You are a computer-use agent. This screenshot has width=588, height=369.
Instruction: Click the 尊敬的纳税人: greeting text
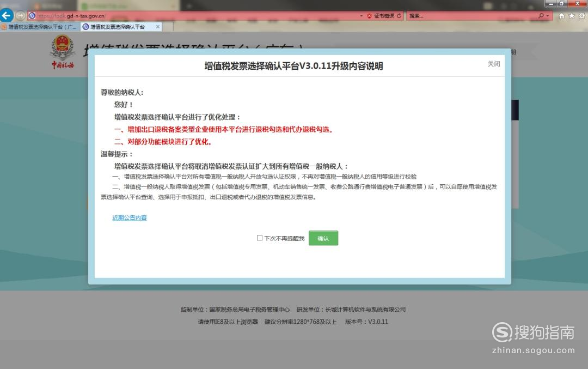click(122, 92)
